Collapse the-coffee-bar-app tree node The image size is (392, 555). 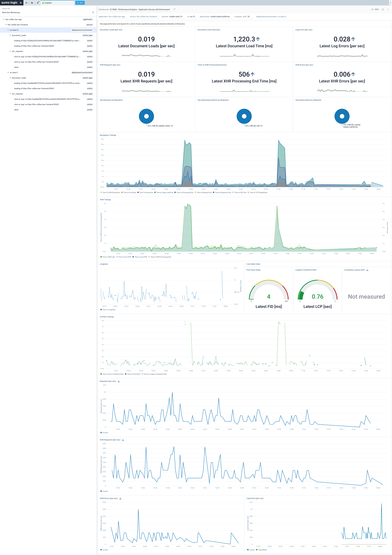click(4, 19)
